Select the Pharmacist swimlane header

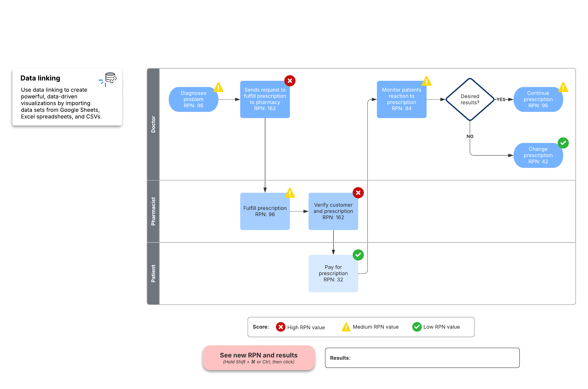(x=153, y=211)
